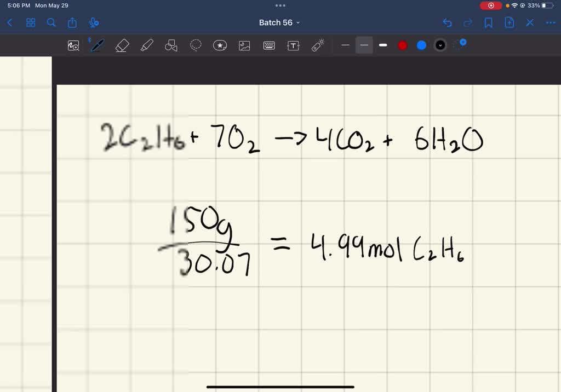Open the Batch 56 title dropdown

[x=280, y=22]
